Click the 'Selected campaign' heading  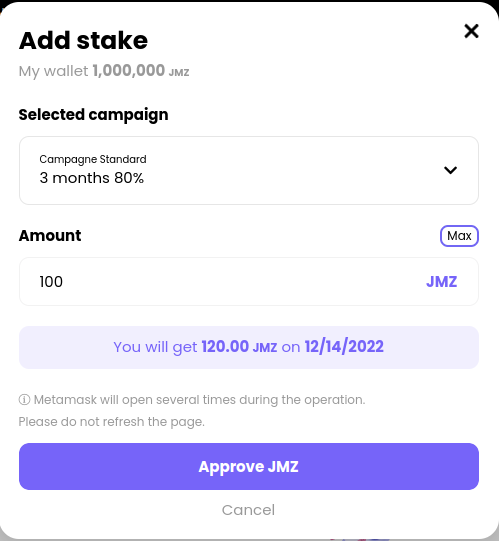pos(94,115)
